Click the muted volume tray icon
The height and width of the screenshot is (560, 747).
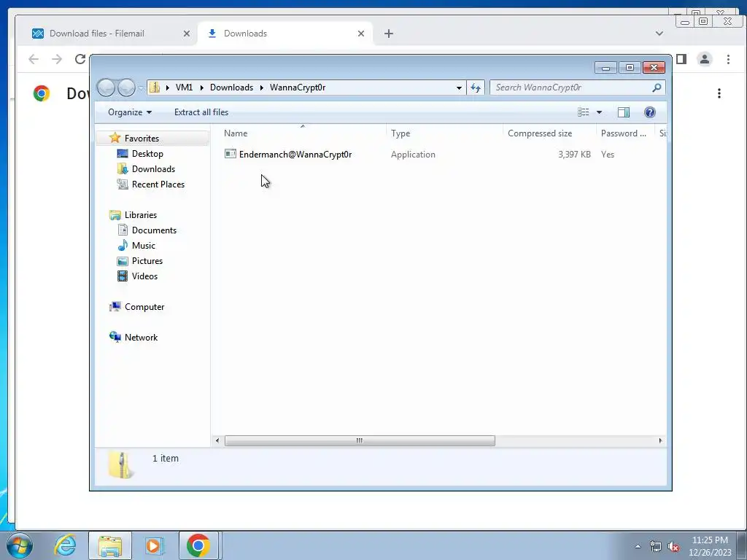[x=673, y=546]
